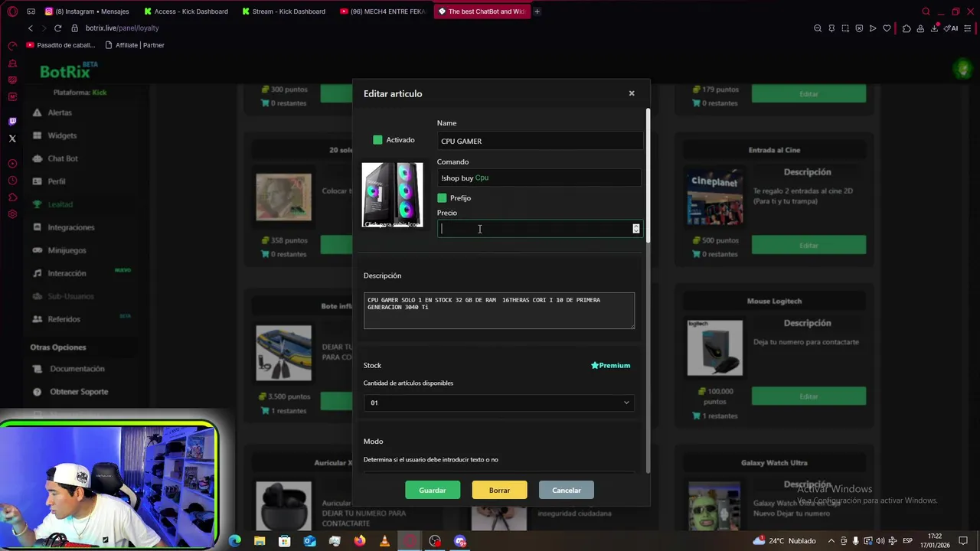This screenshot has height=551, width=980.
Task: Click into the Descripción text area
Action: point(499,311)
